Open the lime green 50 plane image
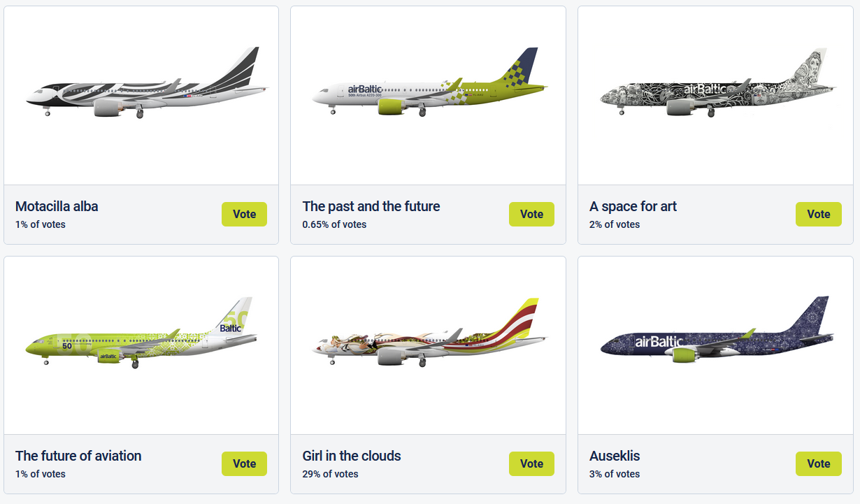Image resolution: width=860 pixels, height=504 pixels. tap(141, 336)
